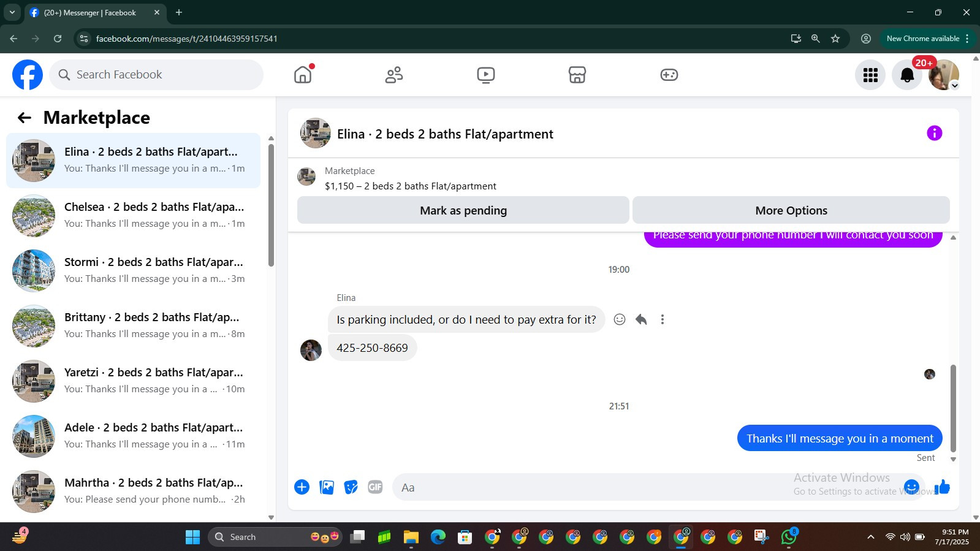Screen dimensions: 980x551
Task: Attach a photo in the composer
Action: click(x=327, y=487)
